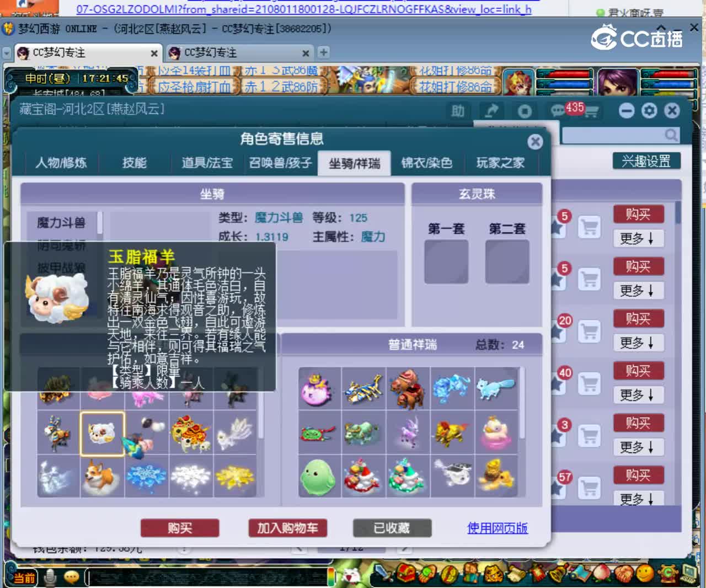
Task: Open the 道具/法宝 tab
Action: pyautogui.click(x=207, y=163)
